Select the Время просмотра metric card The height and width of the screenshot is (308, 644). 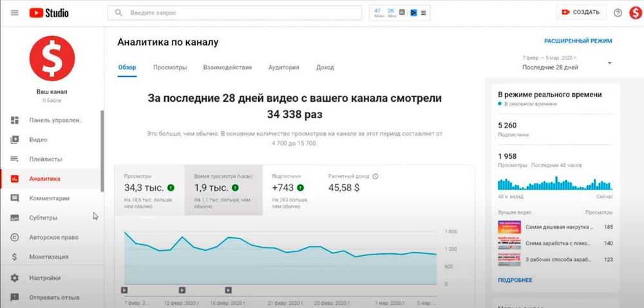[x=223, y=190]
